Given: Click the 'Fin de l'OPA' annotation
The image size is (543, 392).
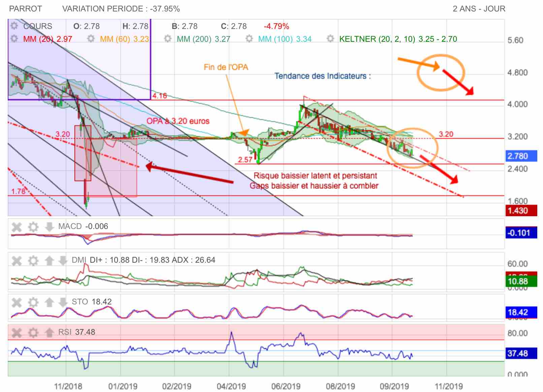Looking at the screenshot, I should point(226,67).
